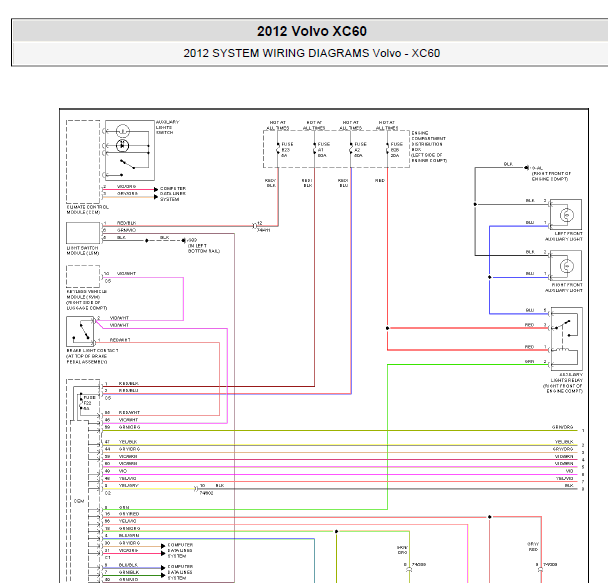Click the CEM module label
Screen dimensions: 608x583
(79, 501)
